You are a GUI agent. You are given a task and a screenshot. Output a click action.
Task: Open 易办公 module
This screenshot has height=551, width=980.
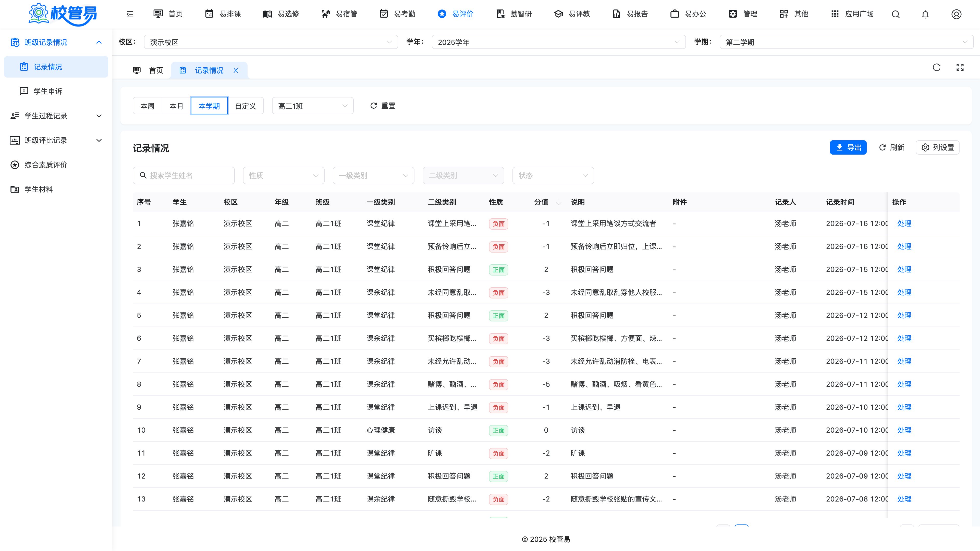[689, 14]
